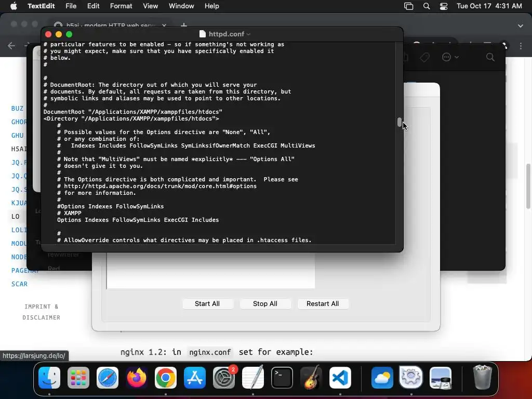Click the Stop All button in XAMPP
This screenshot has height=399, width=532.
265,303
